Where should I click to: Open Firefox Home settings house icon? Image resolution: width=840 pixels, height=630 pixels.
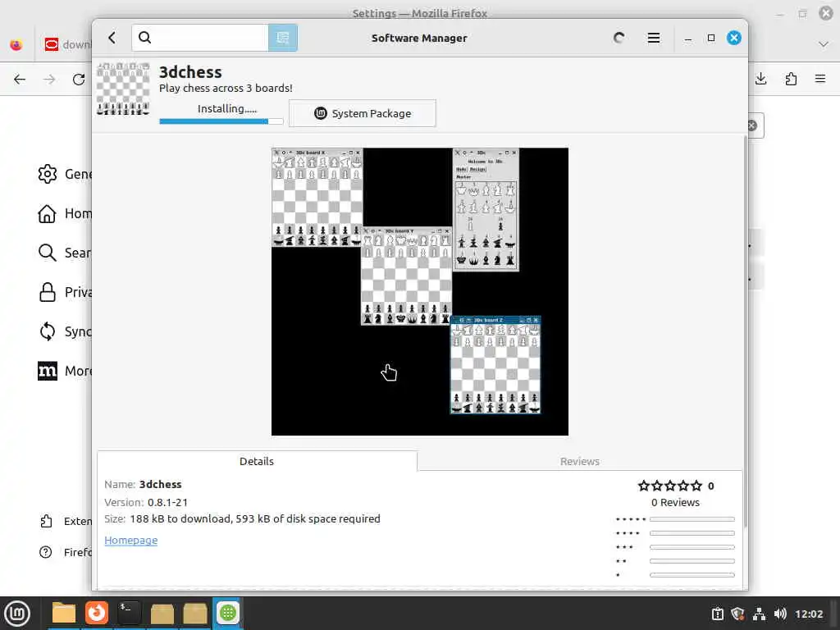(x=47, y=214)
